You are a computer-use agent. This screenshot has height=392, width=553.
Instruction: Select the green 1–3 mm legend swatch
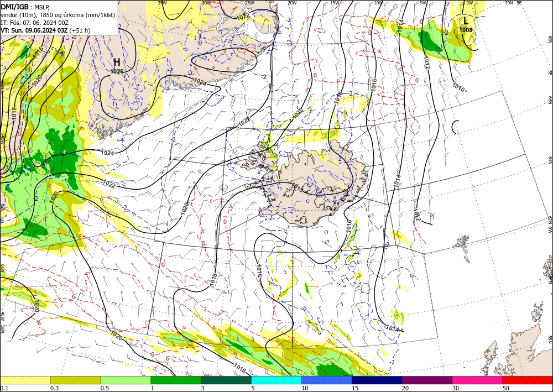click(x=176, y=380)
